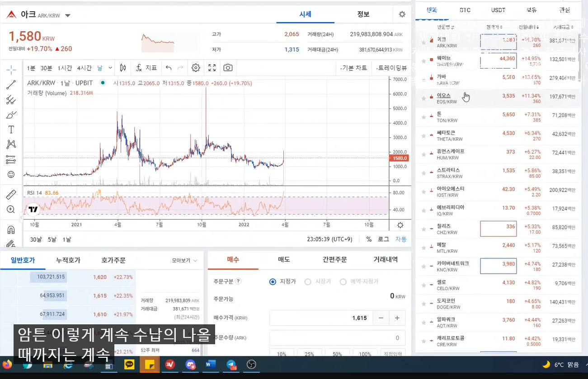Set chart range to 30날
This screenshot has height=379, width=588.
coord(36,239)
